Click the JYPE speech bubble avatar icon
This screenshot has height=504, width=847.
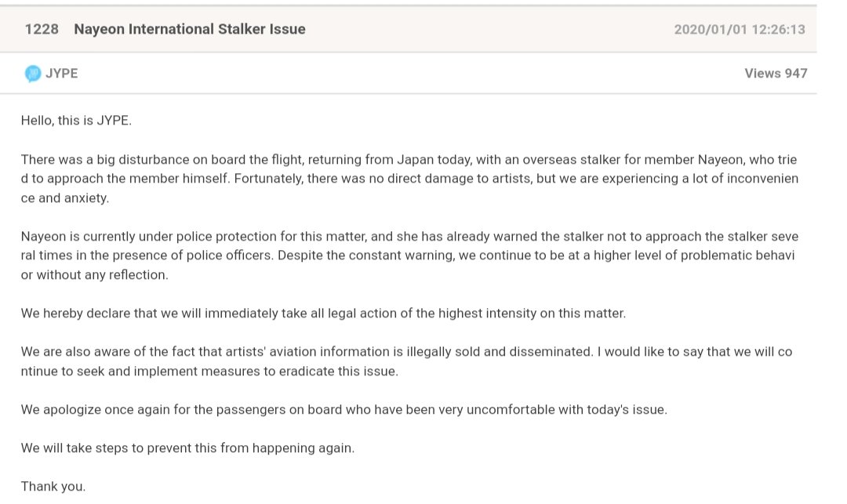33,74
